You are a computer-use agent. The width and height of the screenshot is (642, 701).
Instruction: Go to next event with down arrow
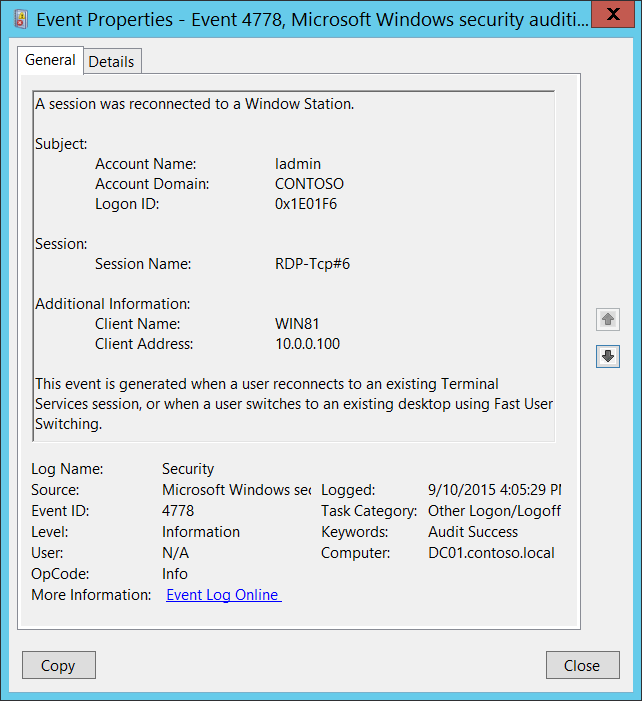(607, 356)
